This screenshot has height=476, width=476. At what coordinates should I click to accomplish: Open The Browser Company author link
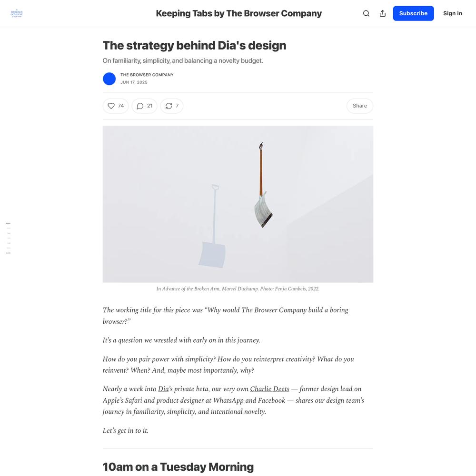point(147,75)
